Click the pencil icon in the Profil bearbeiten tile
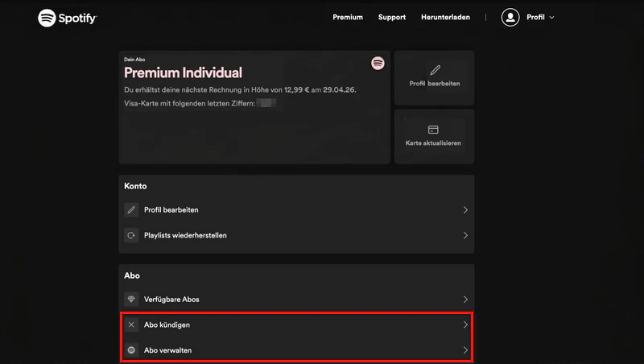The image size is (644, 364). 435,70
